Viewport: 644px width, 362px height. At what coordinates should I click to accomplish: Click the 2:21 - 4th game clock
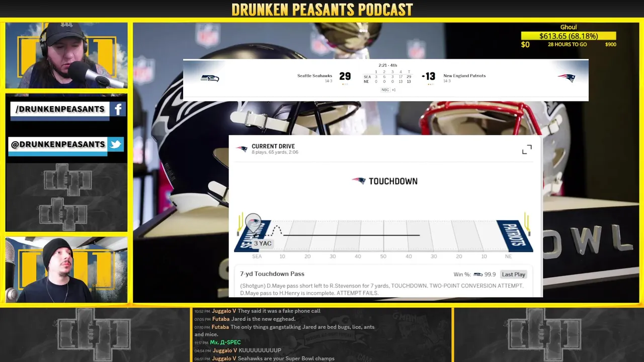tap(388, 65)
